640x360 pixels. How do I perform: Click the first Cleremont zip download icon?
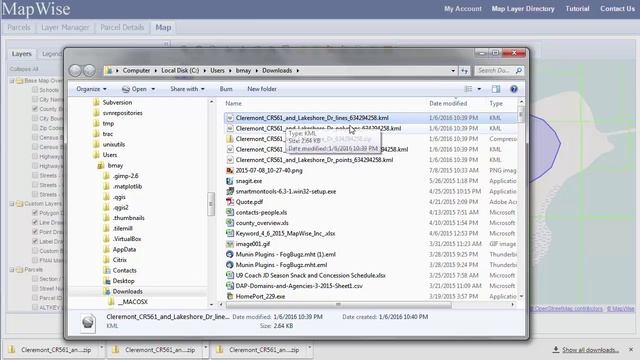(x=12, y=349)
